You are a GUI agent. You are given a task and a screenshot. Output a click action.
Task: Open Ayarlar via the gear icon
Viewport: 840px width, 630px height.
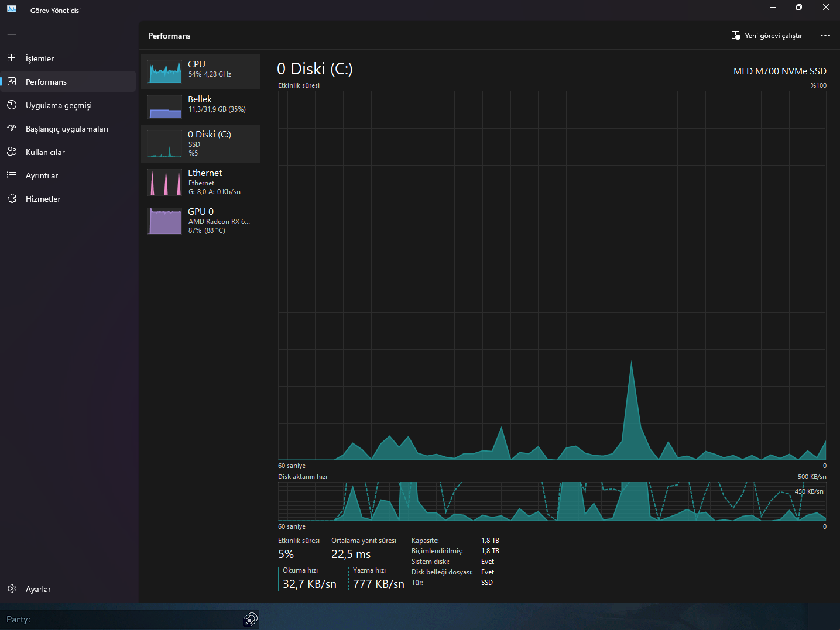click(12, 588)
